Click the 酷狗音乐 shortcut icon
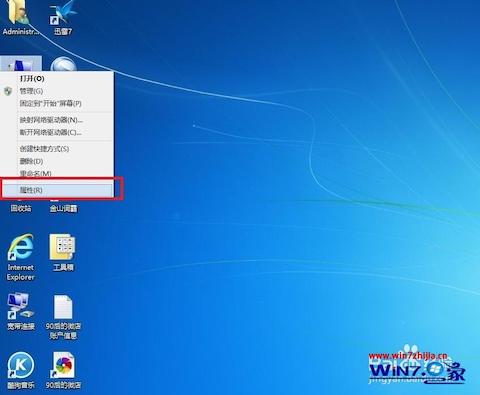480x395 pixels. click(x=21, y=365)
